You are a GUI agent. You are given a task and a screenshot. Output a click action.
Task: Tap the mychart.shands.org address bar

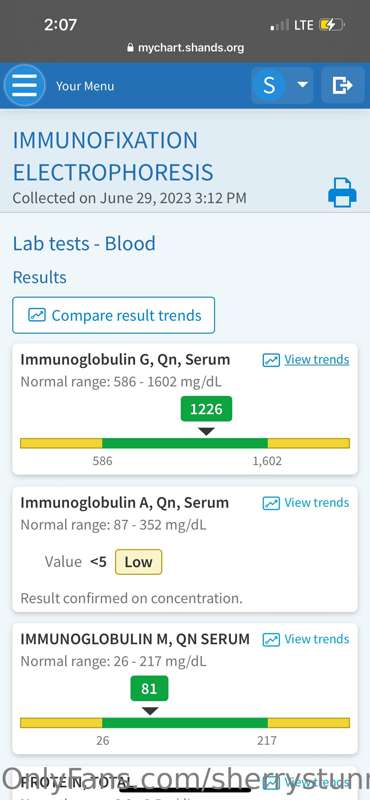click(185, 48)
